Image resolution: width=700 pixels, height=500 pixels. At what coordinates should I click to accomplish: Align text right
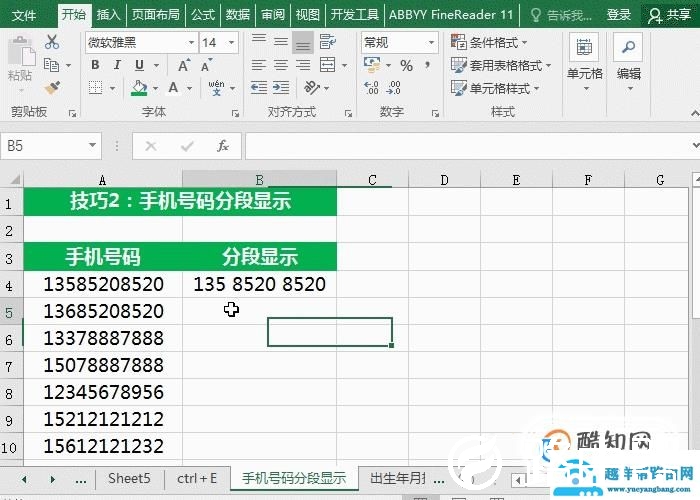pyautogui.click(x=303, y=65)
